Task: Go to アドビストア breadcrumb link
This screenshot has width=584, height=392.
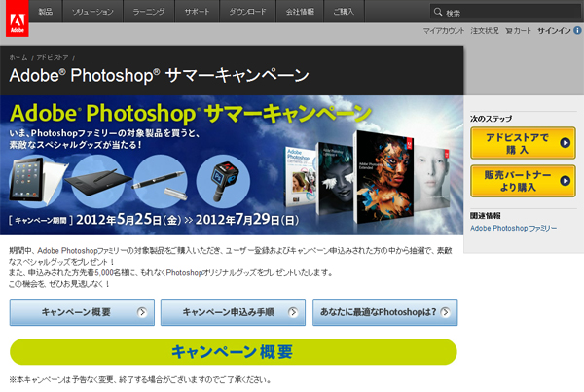Action: point(53,57)
